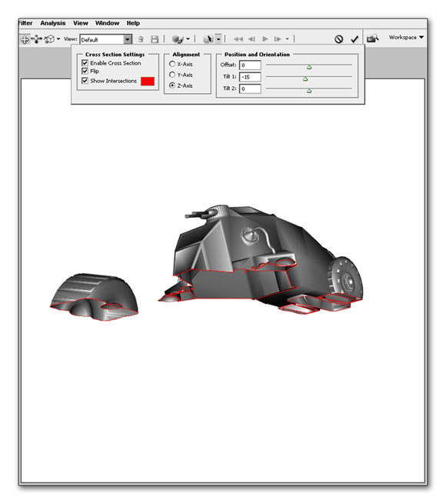Click the detached wheel-arch model piece

(95, 297)
